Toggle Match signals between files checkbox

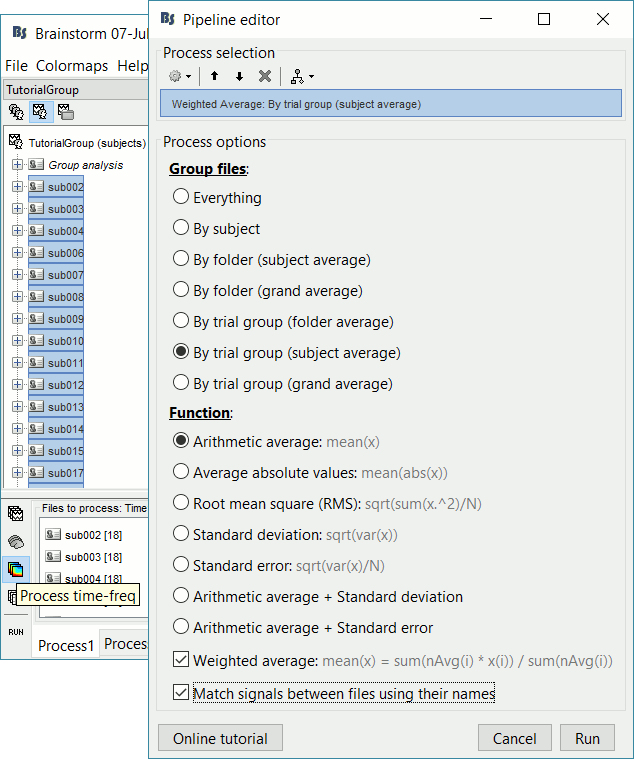coord(181,693)
